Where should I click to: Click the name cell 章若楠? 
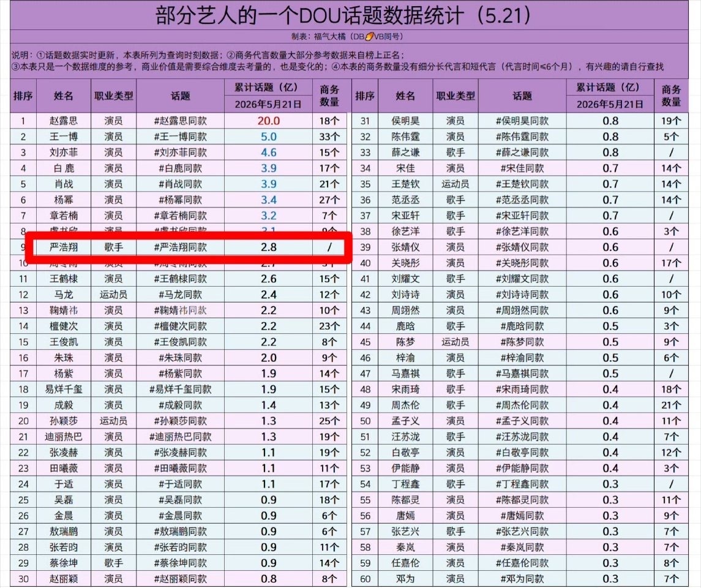click(64, 216)
